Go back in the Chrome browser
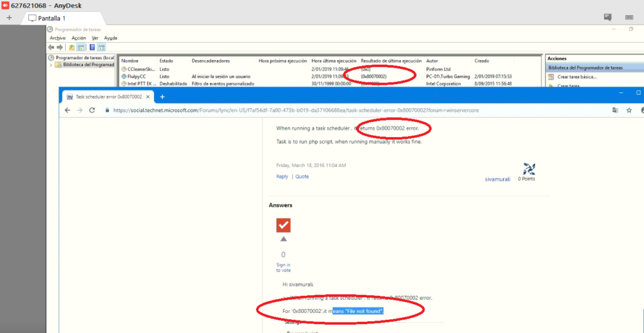The height and width of the screenshot is (333, 644). pos(68,111)
